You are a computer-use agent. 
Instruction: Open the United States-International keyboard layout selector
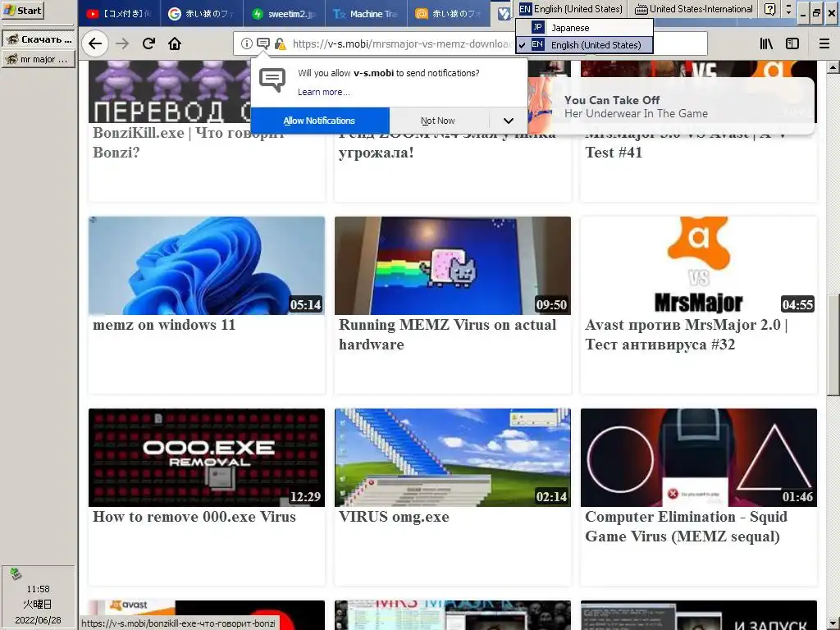point(694,9)
